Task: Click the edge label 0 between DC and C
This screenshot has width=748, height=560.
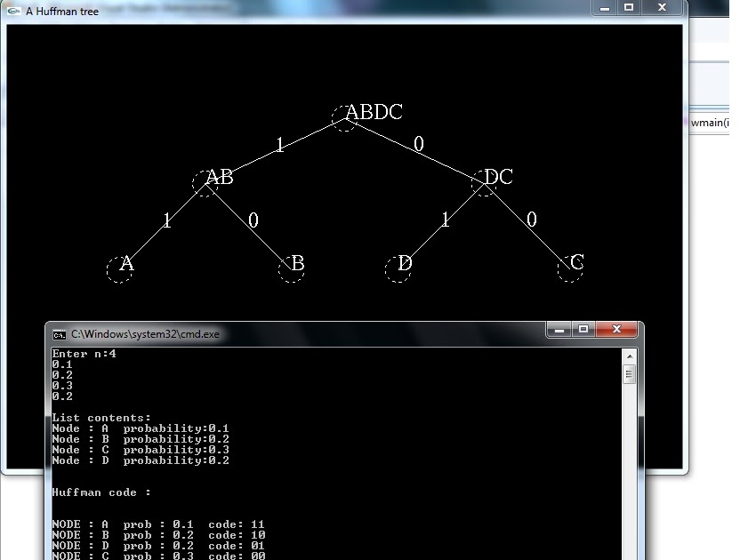Action: (531, 220)
